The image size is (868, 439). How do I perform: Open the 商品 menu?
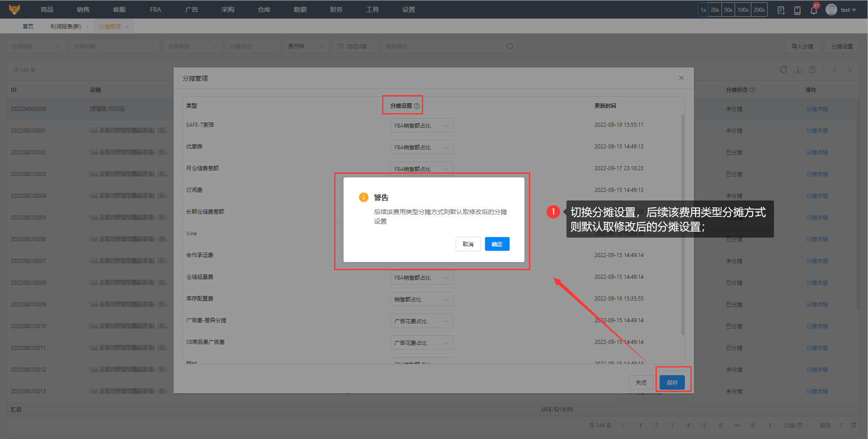47,10
